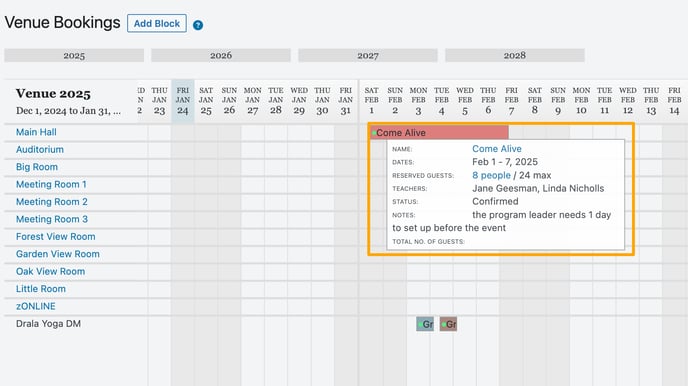Open the zONLINE venue link
The width and height of the screenshot is (688, 386).
pos(36,306)
